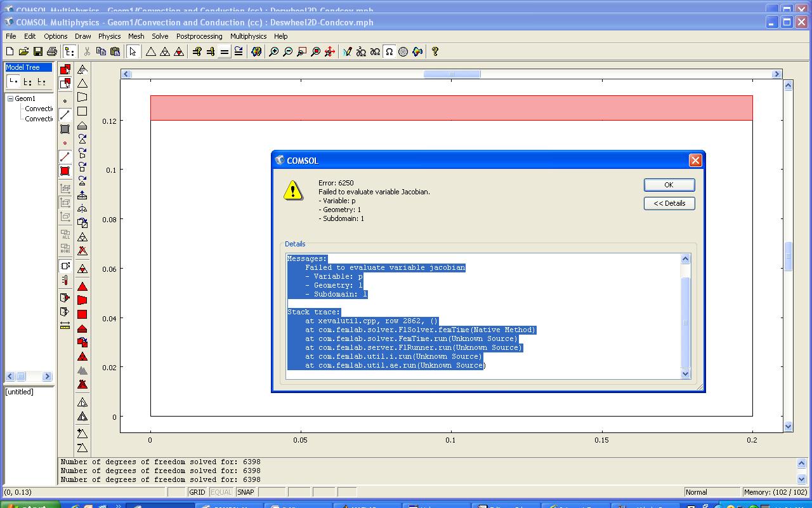Image resolution: width=812 pixels, height=508 pixels.
Task: Click the Paste icon in toolbar
Action: point(115,51)
